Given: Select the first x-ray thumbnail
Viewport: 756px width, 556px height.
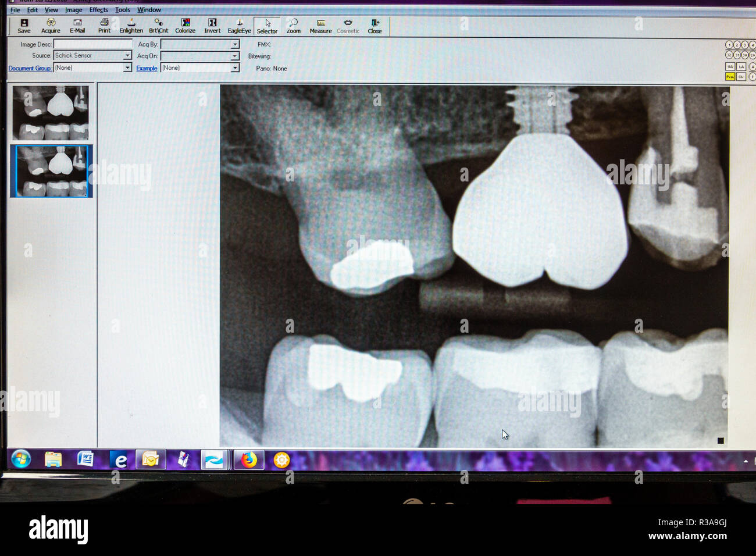Looking at the screenshot, I should tap(51, 113).
